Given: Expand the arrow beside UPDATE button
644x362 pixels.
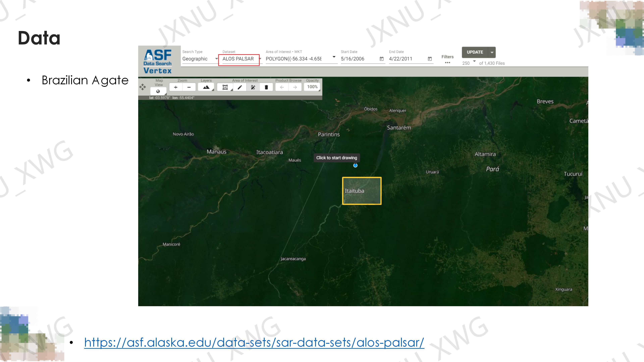Looking at the screenshot, I should 492,52.
